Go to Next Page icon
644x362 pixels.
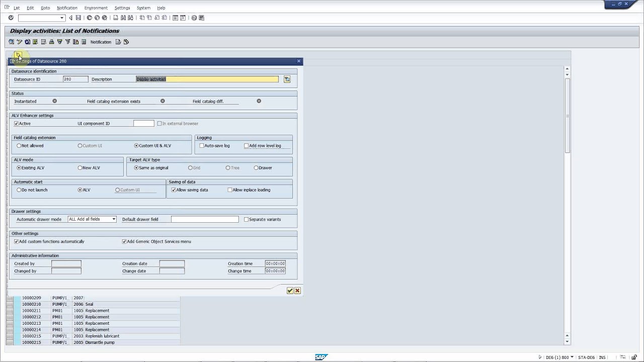(157, 18)
